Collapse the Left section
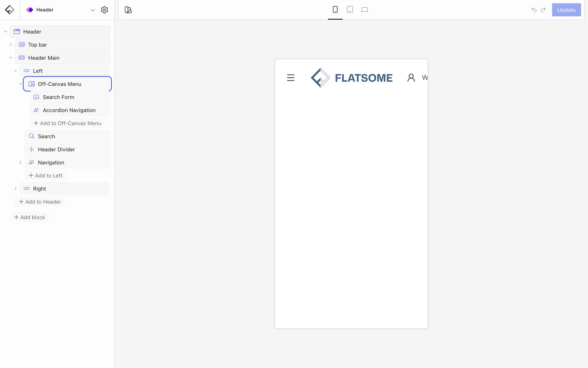 (15, 71)
